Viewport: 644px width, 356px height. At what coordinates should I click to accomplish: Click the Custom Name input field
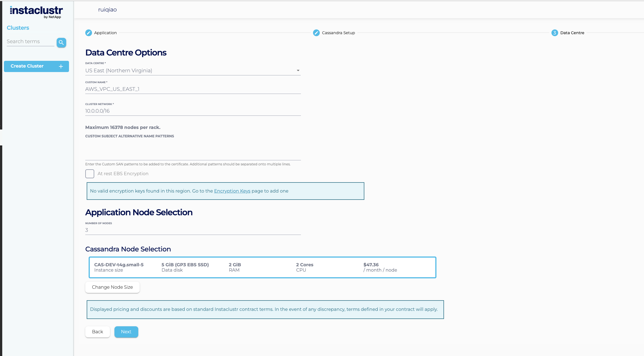point(193,89)
